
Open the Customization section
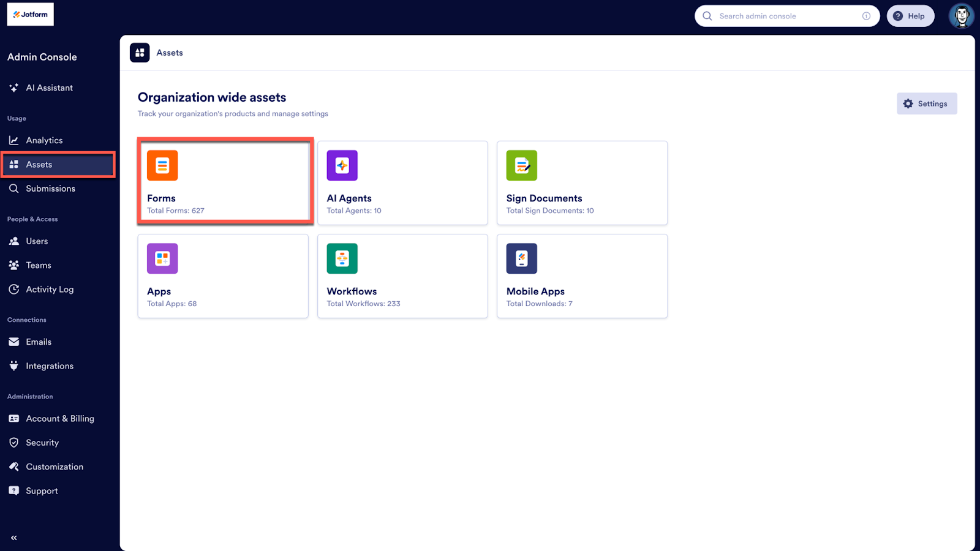55,466
